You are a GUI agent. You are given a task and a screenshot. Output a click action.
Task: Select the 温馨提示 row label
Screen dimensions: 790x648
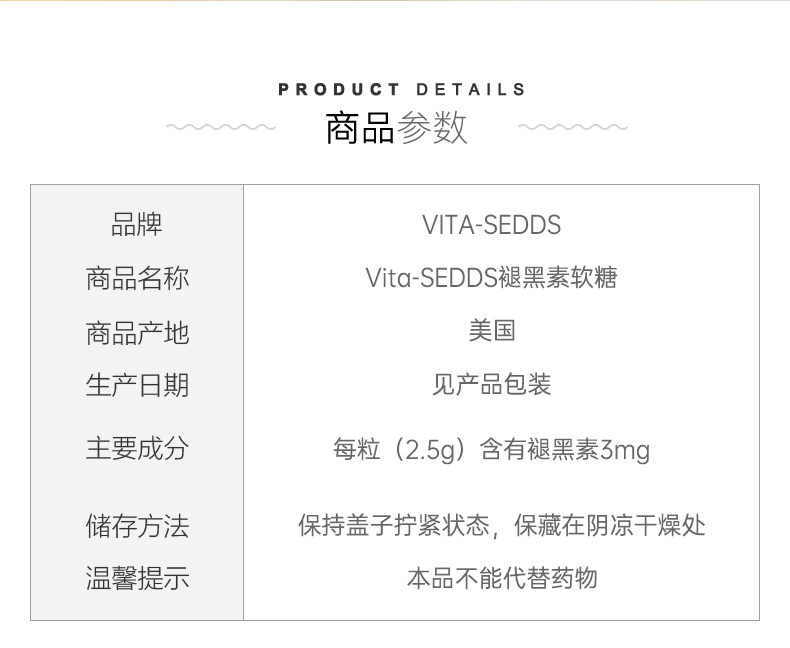click(x=137, y=578)
